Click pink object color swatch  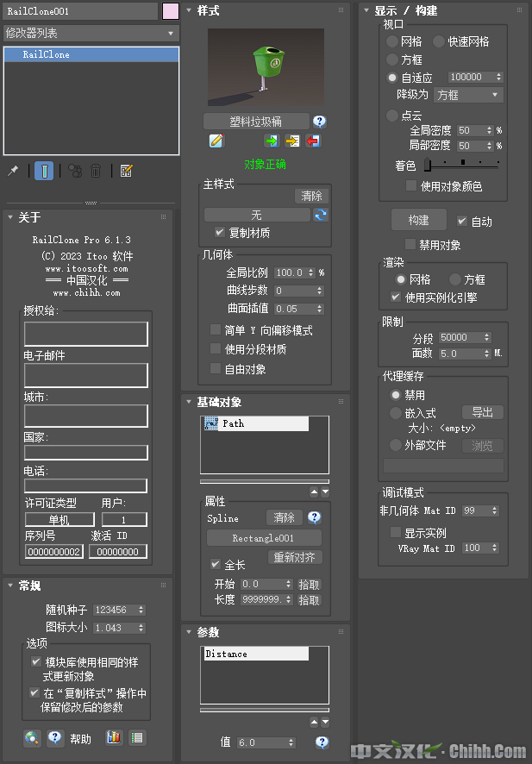click(171, 11)
